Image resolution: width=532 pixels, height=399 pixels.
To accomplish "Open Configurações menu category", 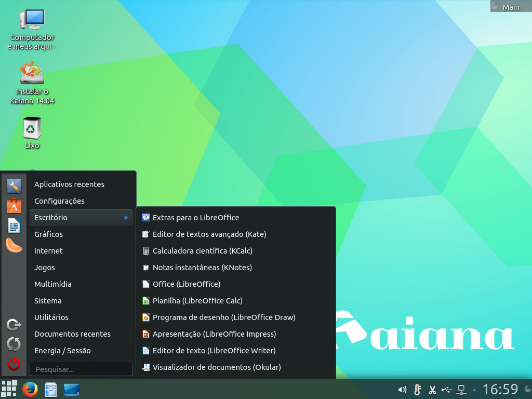I will 81,201.
